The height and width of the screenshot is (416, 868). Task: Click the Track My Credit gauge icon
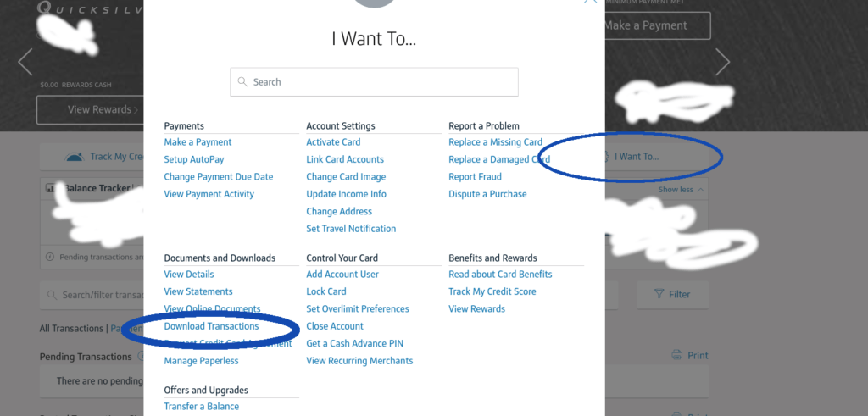(75, 157)
